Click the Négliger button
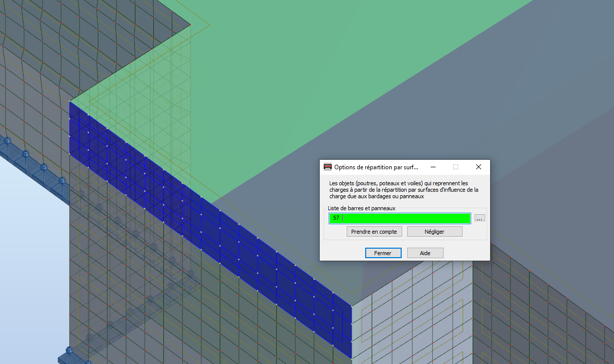 (x=434, y=231)
